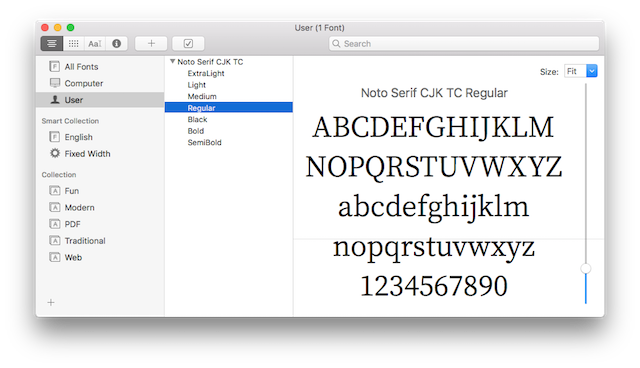Viewport: 640px width, 368px height.
Task: Choose the ExtraLight typeface style
Action: 206,73
